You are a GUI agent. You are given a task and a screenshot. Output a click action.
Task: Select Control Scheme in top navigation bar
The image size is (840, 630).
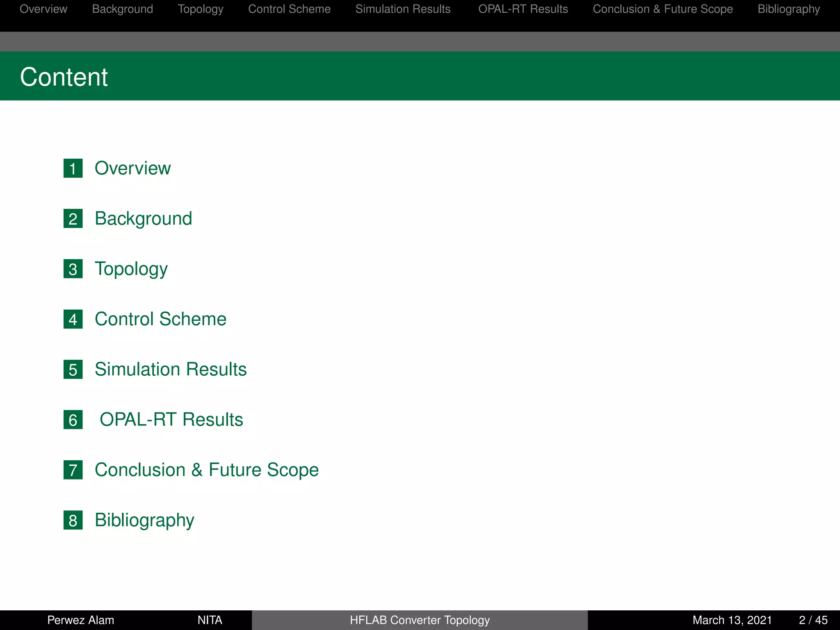289,9
